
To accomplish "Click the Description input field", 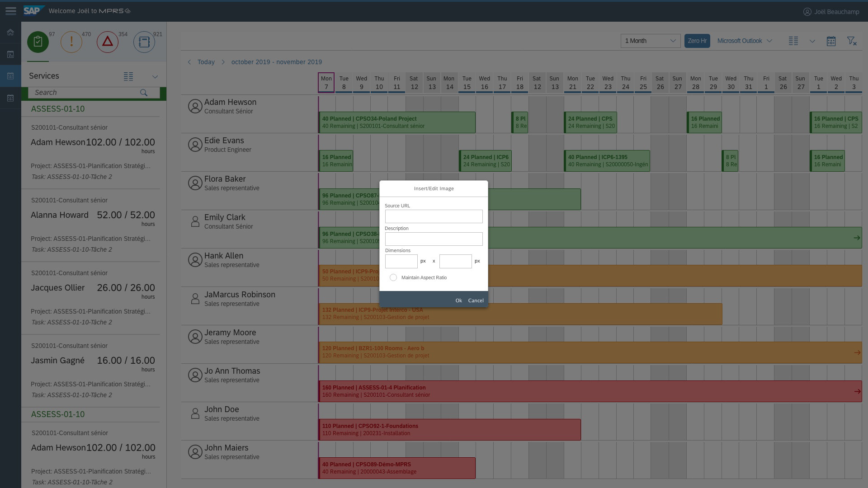I will (x=434, y=239).
